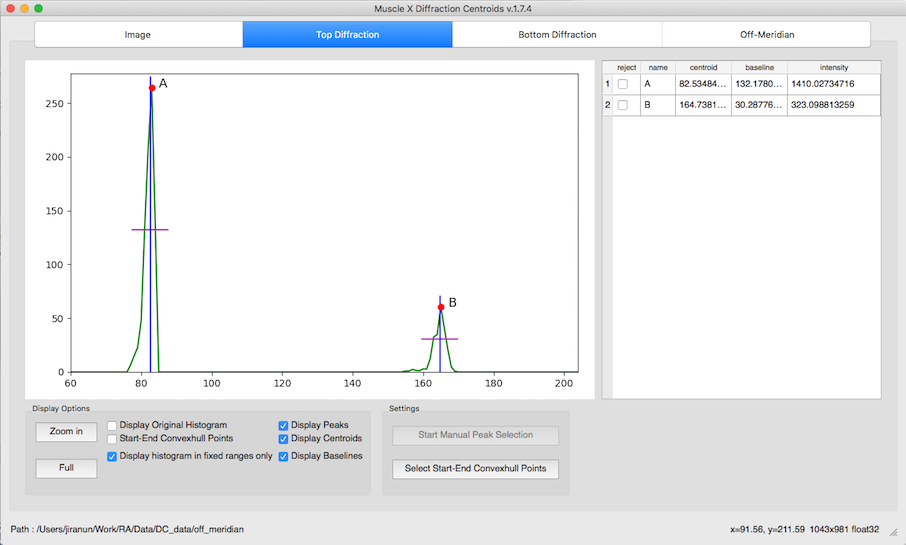Click the Full view button
Viewport: 906px width, 545px height.
(66, 468)
